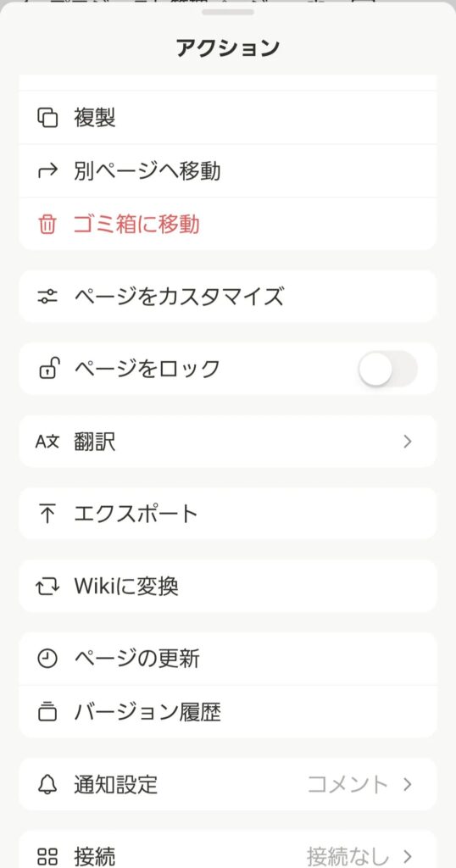Screen dimensions: 456x868
Task: Tap ゴミ箱に移動 red text
Action: (x=136, y=225)
